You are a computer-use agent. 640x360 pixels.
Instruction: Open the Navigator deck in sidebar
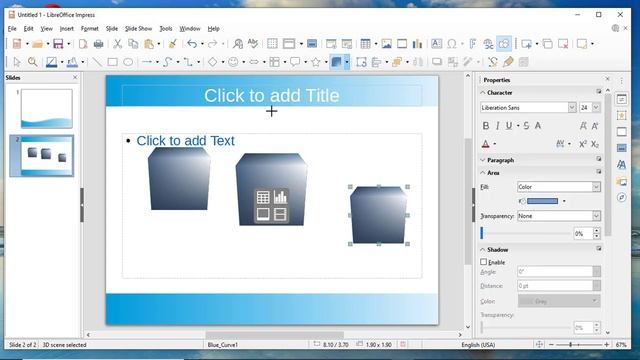point(621,198)
